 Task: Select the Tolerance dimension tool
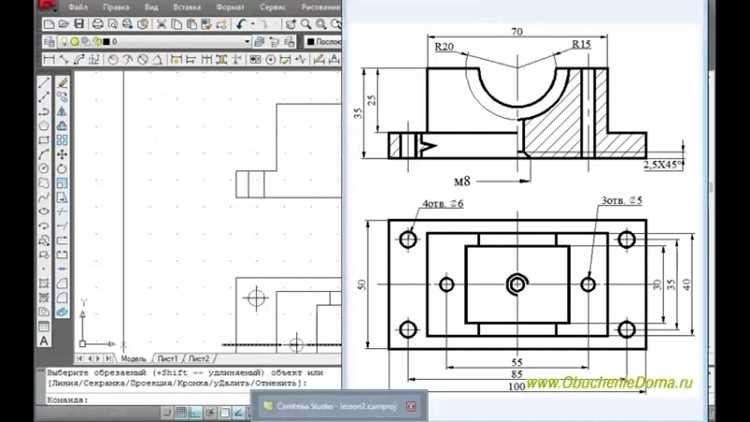pos(255,60)
